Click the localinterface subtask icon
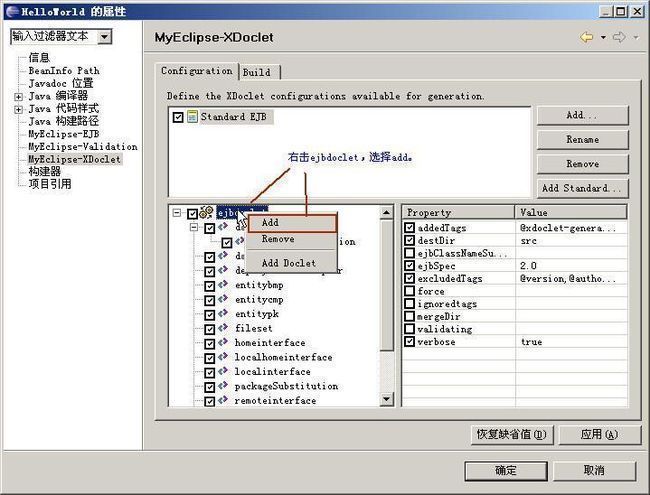 [x=223, y=371]
